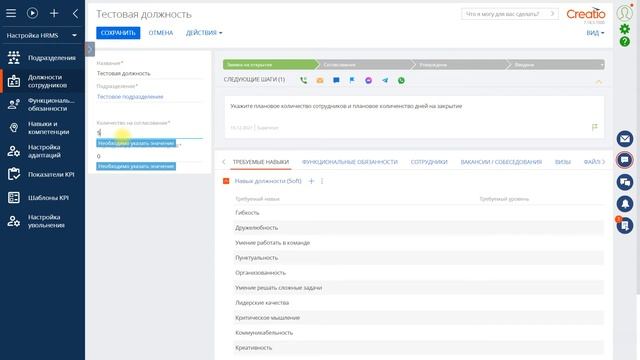Open the notifications bell icon
Viewport: 640px width, 360px height.
624,203
